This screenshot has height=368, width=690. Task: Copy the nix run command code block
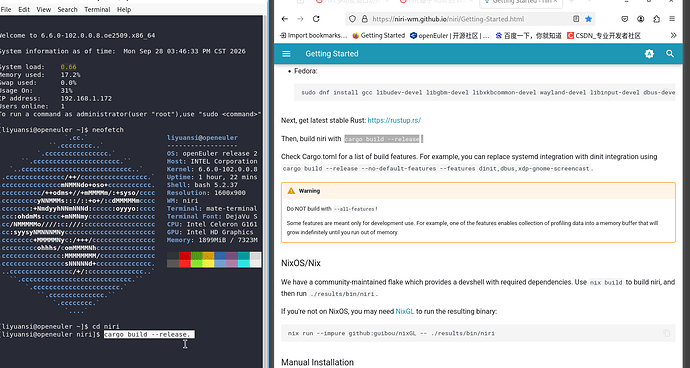667,333
